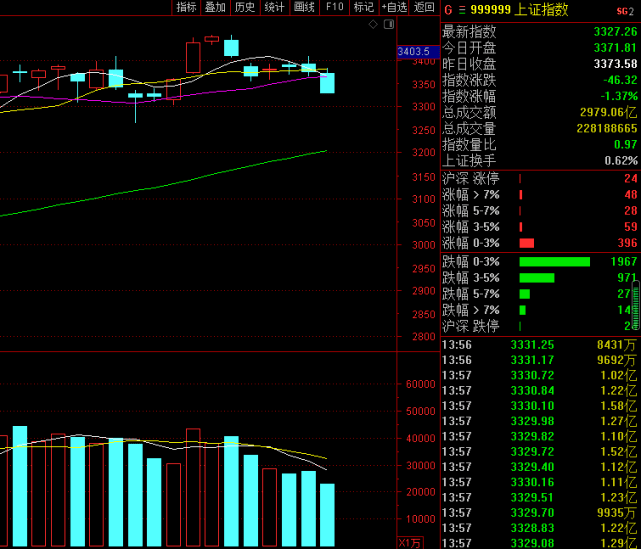Select the 涨幅 0-3% red distribution bar

pyautogui.click(x=527, y=243)
